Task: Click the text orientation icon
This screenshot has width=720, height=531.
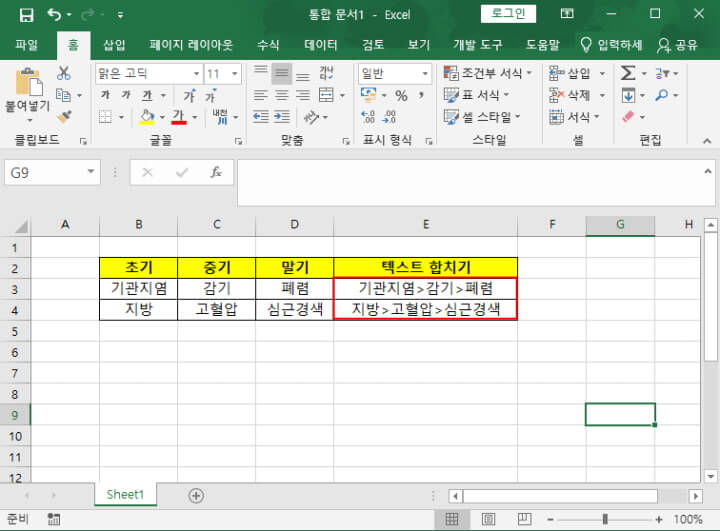Action: click(x=311, y=118)
